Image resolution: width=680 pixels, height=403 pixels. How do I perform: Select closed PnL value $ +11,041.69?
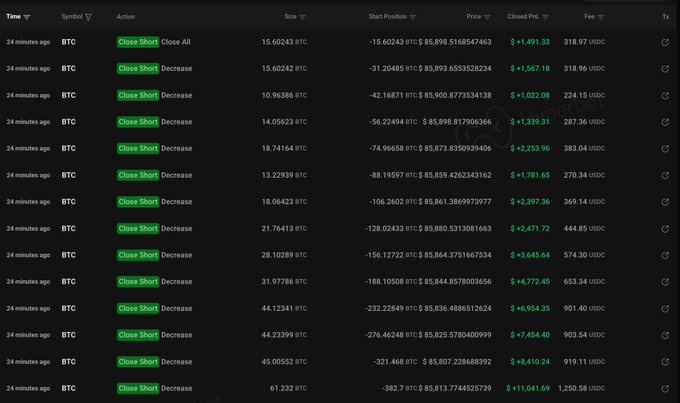tap(528, 388)
